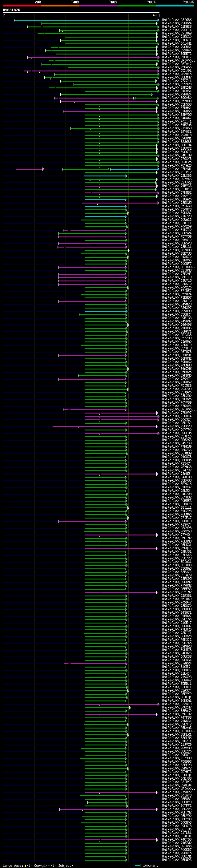This screenshot has width=197, height=868.
Task: Open hit UniRef100_Q9XG40
Action: click(177, 50)
